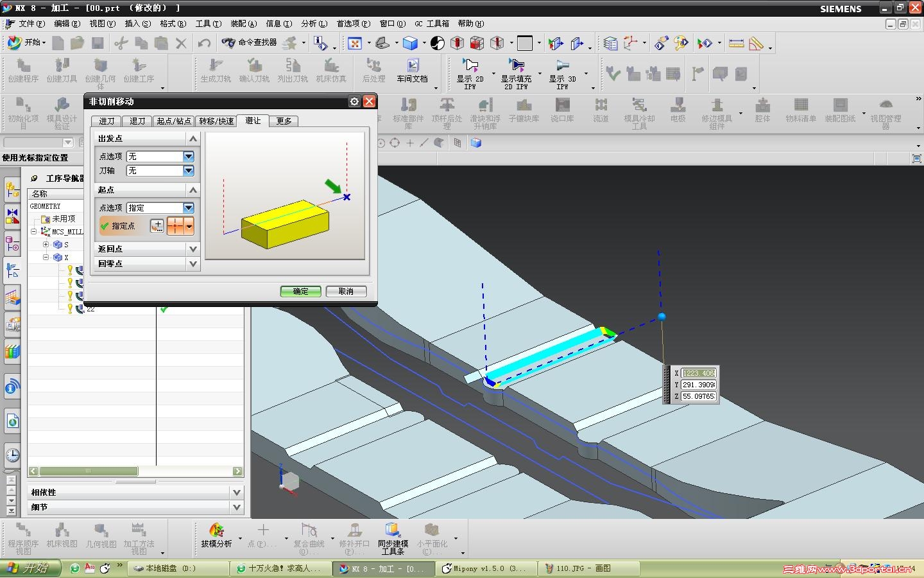
Task: Click the 同步建模工具条 icon
Action: [x=393, y=538]
